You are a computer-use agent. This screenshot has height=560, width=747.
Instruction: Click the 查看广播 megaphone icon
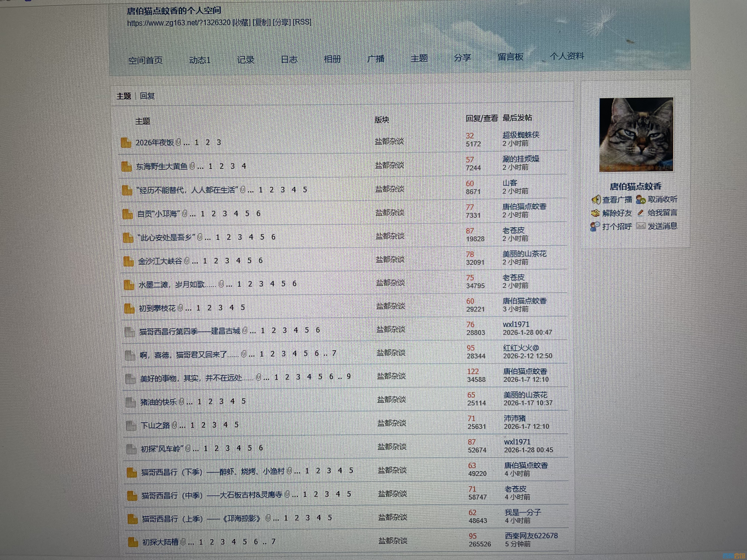pos(596,199)
